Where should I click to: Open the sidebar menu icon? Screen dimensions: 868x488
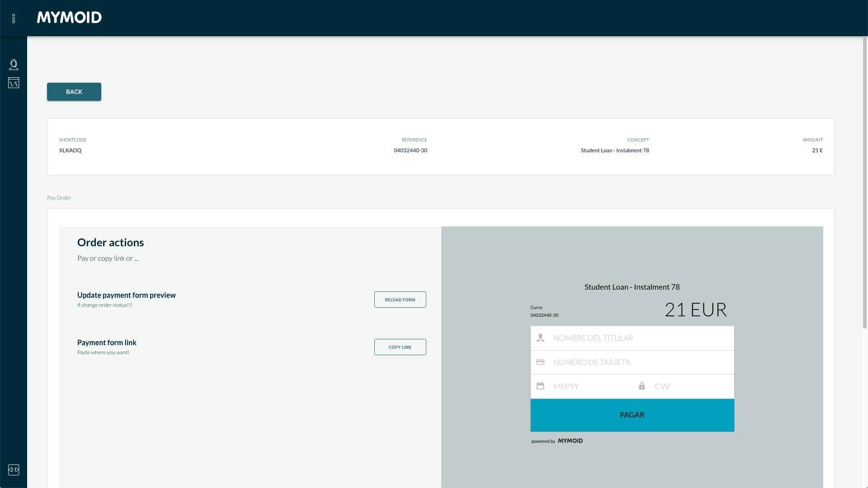(x=14, y=19)
